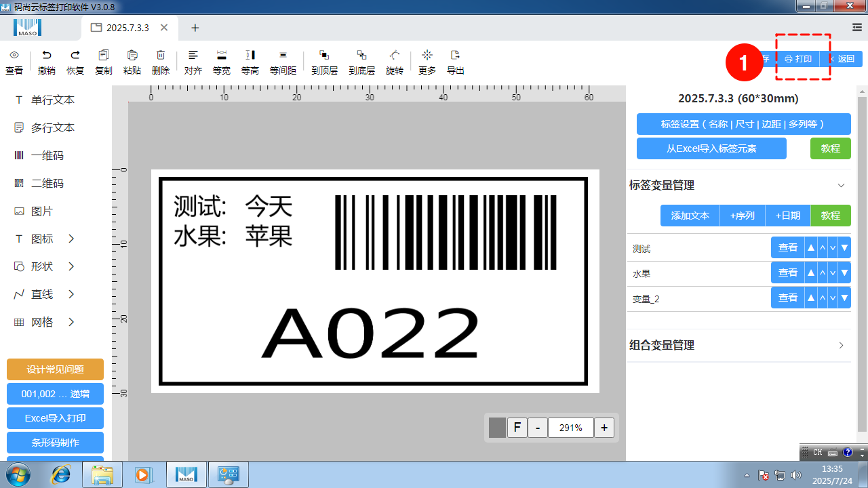Viewport: 868px width, 488px height.
Task: Zoom in with the plus button
Action: (604, 428)
